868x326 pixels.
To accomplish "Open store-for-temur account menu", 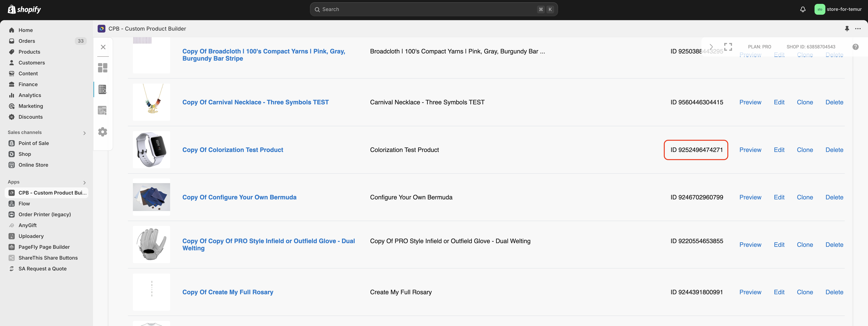I will point(838,9).
